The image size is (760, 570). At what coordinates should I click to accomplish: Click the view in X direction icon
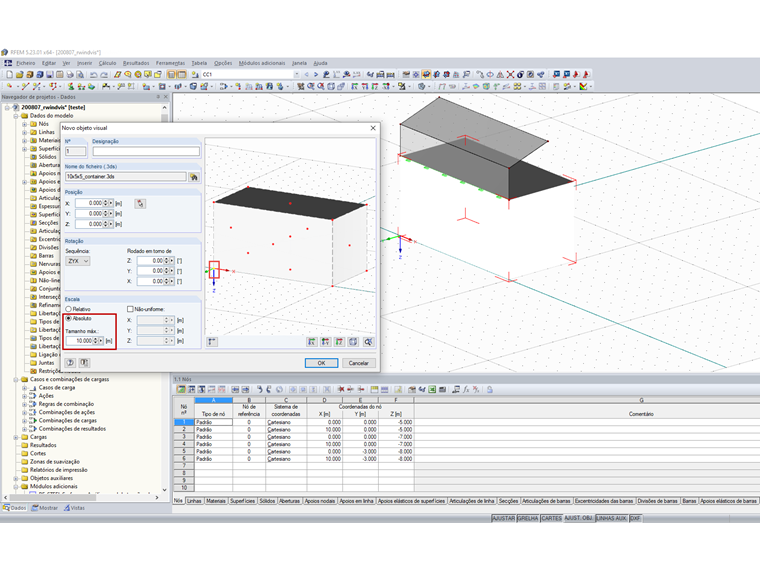click(312, 341)
